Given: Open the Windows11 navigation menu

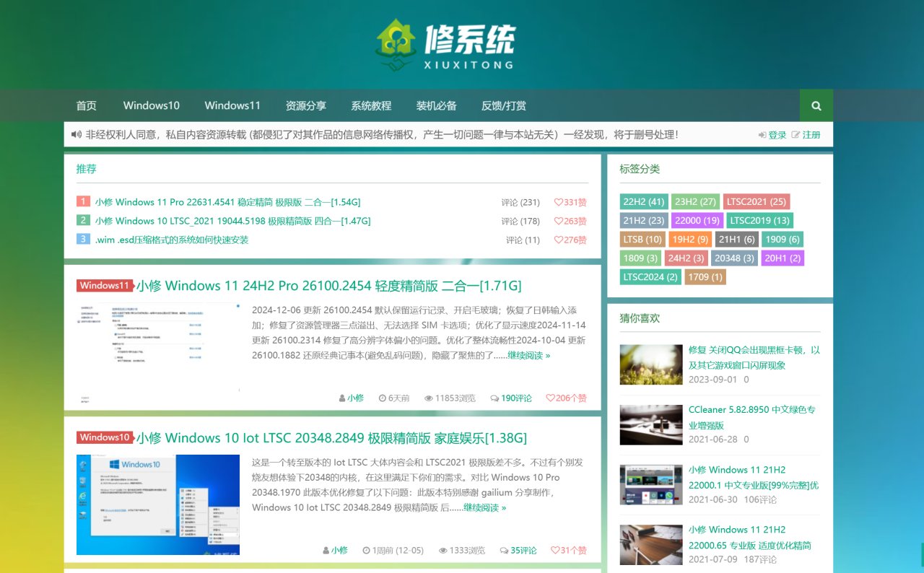Looking at the screenshot, I should click(232, 105).
